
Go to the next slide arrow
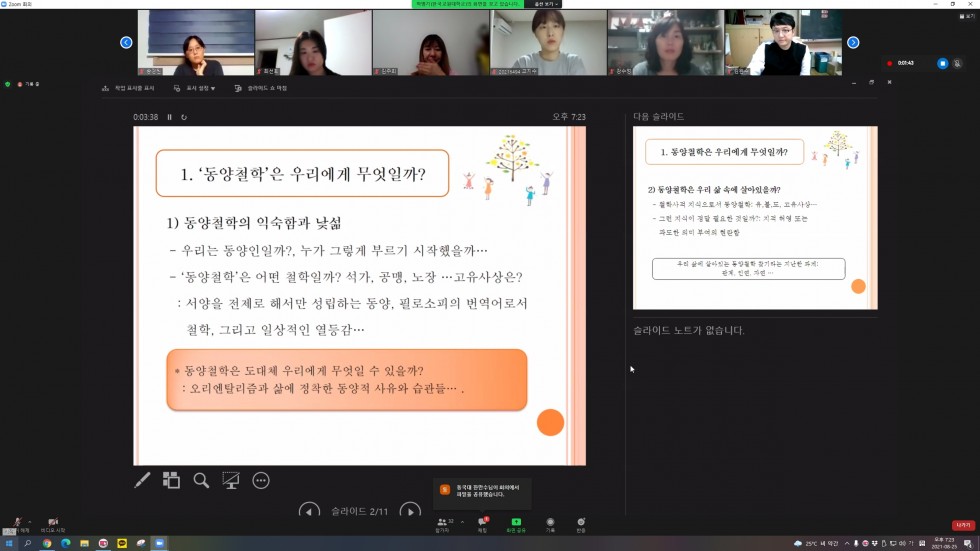[410, 511]
